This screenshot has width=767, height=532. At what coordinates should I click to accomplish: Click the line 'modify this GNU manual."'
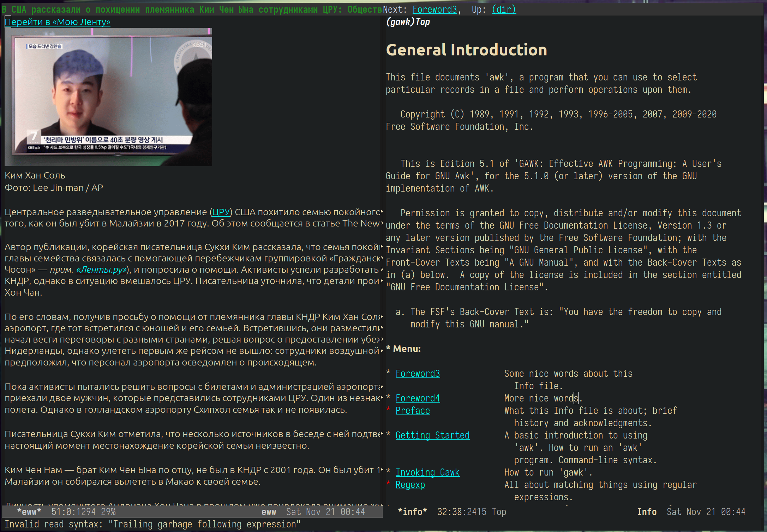469,324
